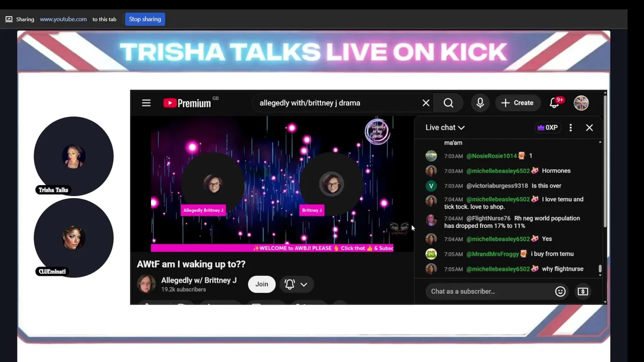Open the Allegedly w/ Brittney J channel avatar
Image resolution: width=644 pixels, height=362 pixels.
click(x=146, y=284)
